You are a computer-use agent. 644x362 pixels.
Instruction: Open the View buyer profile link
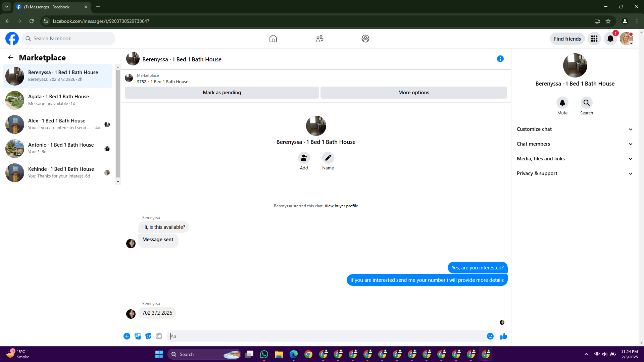(x=341, y=206)
